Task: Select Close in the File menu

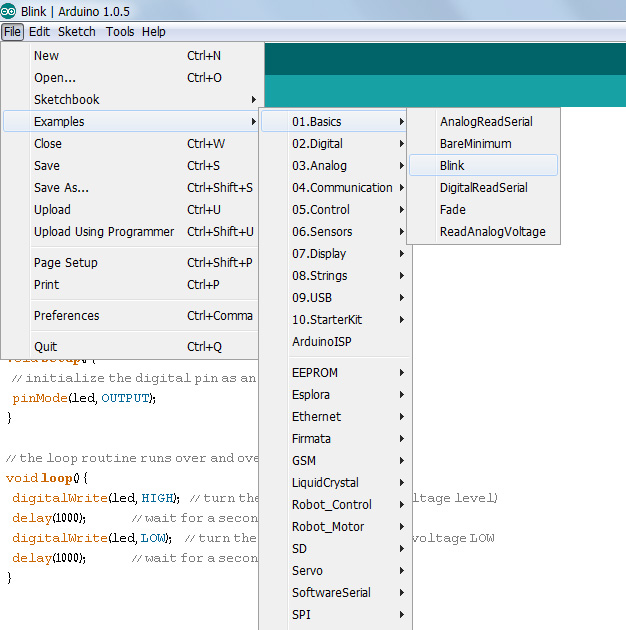Action: tap(131, 143)
